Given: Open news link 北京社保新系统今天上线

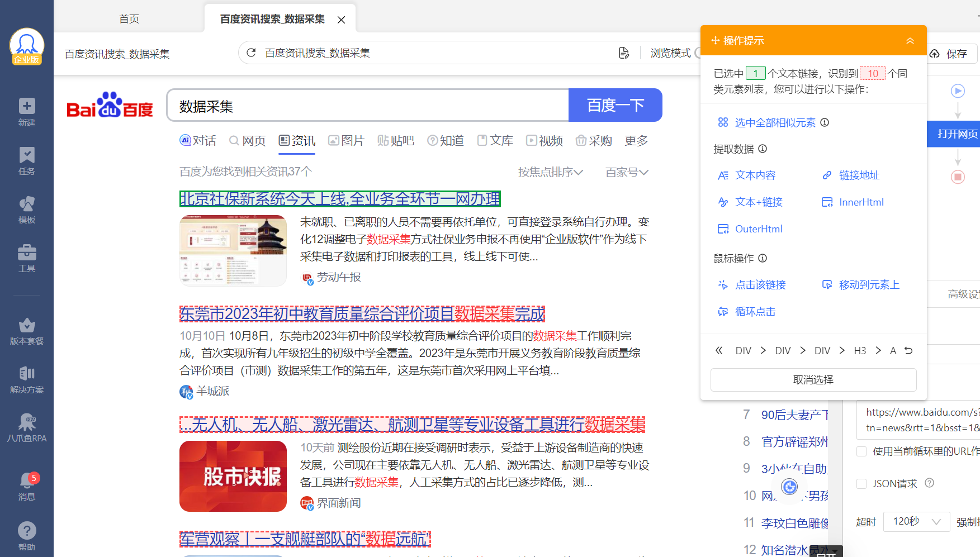Looking at the screenshot, I should pyautogui.click(x=340, y=198).
